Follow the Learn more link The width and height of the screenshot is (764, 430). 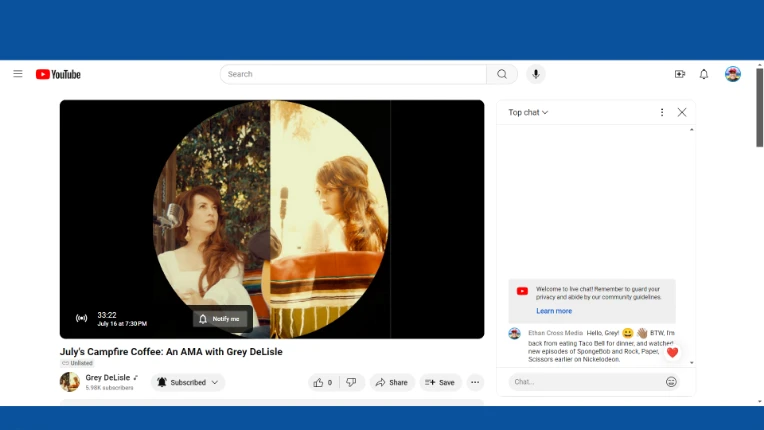click(x=554, y=311)
